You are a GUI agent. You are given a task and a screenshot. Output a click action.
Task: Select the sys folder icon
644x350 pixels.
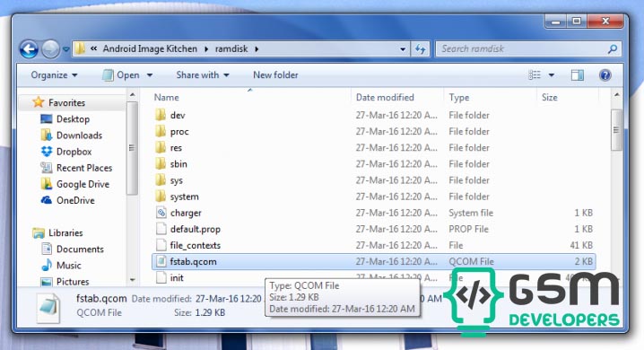click(x=161, y=179)
